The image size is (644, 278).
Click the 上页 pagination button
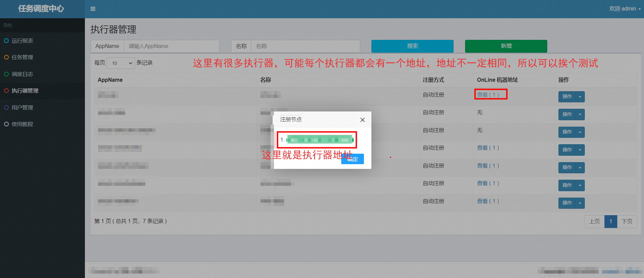pos(594,222)
